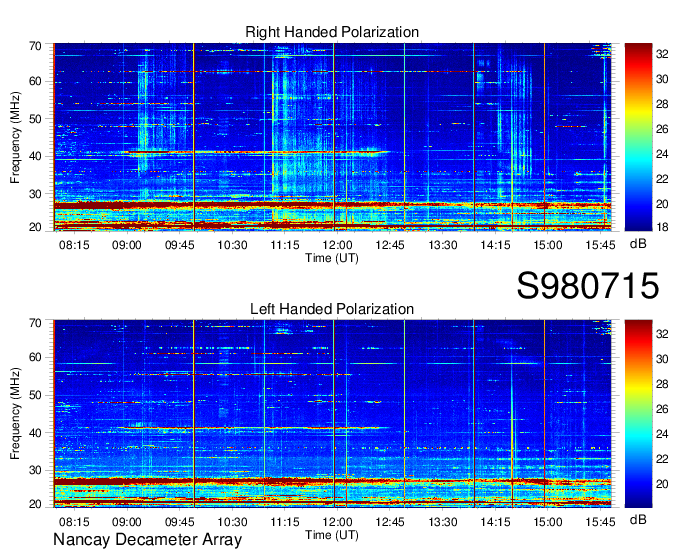Image resolution: width=680 pixels, height=552 pixels.
Task: Click the left-handed polarization spectrogram
Action: (x=332, y=414)
